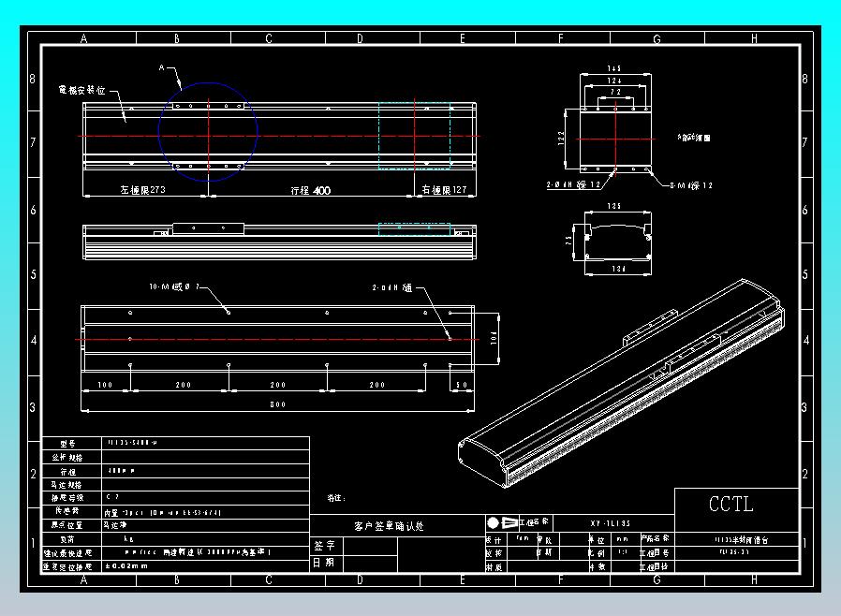The image size is (841, 616).
Task: Select the 行程 400 stroke dimension
Action: (311, 190)
